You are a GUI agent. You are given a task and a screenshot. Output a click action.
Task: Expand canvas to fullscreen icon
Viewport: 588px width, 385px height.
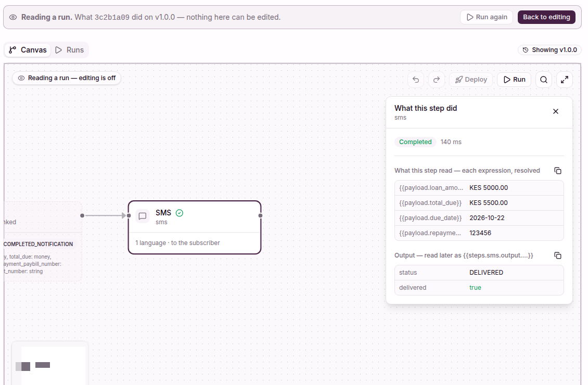pos(565,80)
